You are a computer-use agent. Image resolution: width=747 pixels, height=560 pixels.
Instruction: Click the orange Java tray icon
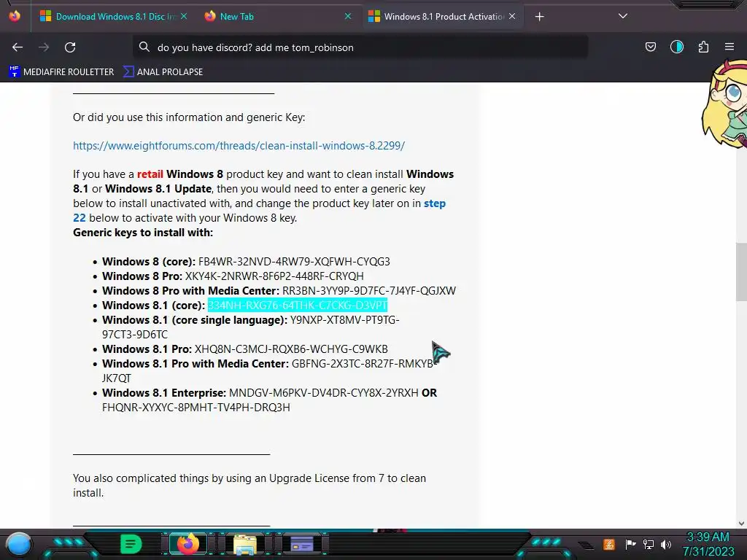pyautogui.click(x=609, y=544)
